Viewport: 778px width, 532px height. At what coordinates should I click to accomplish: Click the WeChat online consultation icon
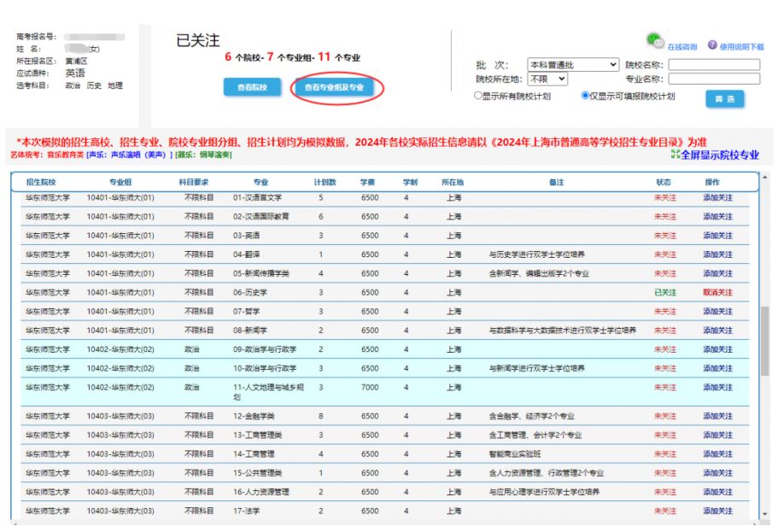coord(655,40)
